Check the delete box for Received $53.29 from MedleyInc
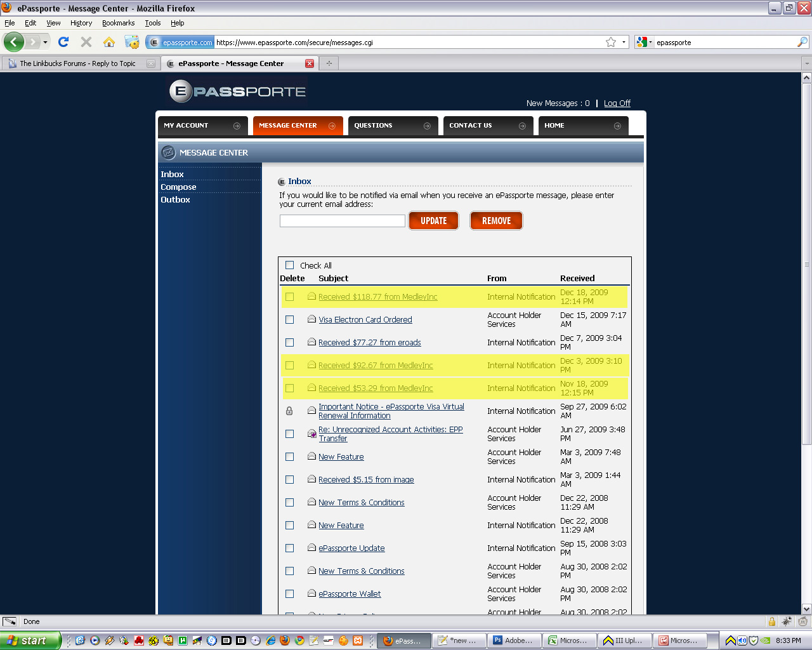Screen dimensions: 812x650 point(290,388)
